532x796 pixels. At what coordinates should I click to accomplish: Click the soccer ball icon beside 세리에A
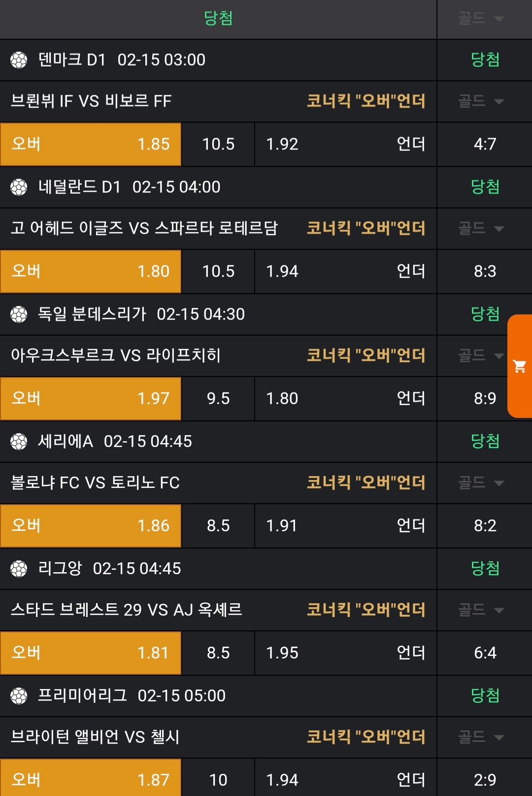pyautogui.click(x=19, y=442)
